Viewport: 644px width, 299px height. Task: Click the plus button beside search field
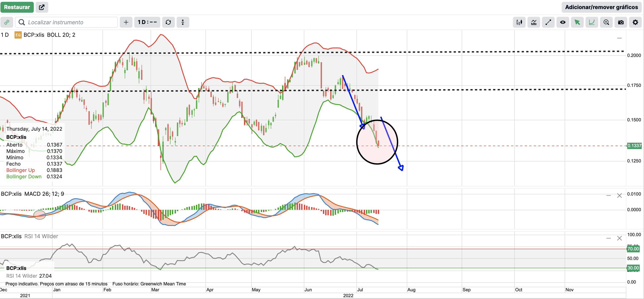126,22
